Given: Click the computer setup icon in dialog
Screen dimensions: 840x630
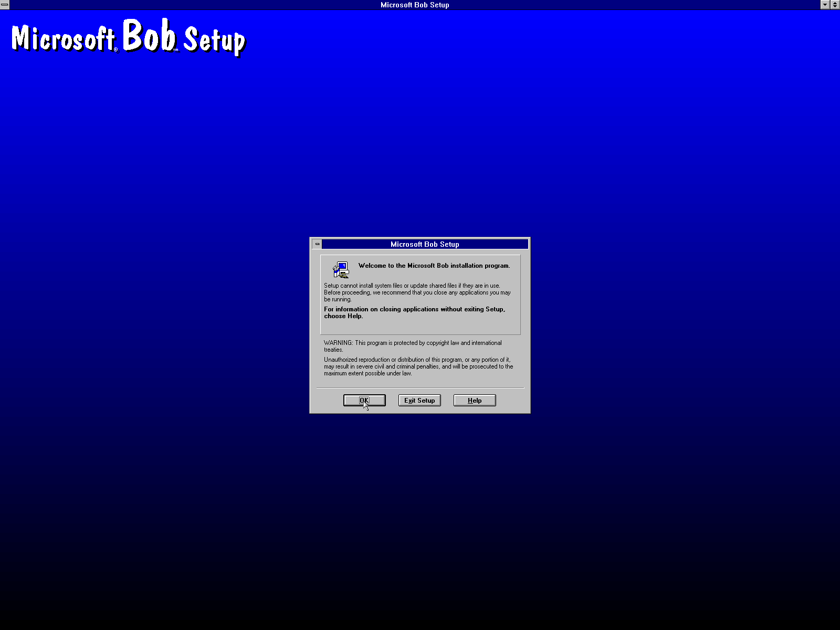Looking at the screenshot, I should pyautogui.click(x=341, y=269).
